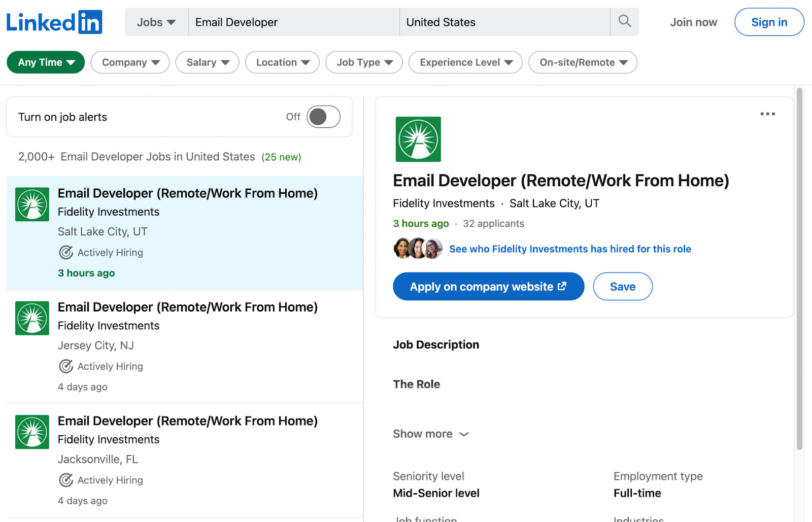Click the Fidelity logo on the Salt Lake City listing

pos(32,204)
